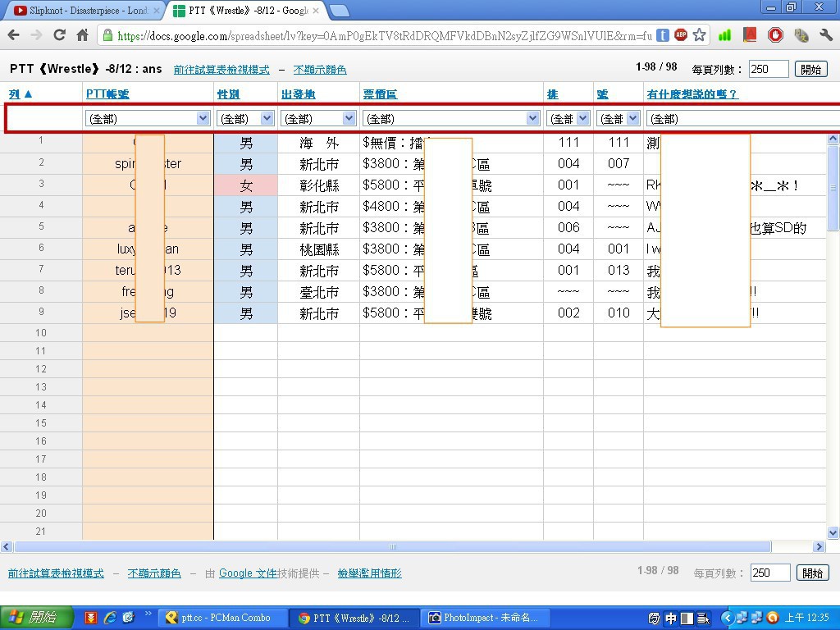Image resolution: width=840 pixels, height=630 pixels.
Task: Click the 前往試算表檢視模式 link at top
Action: [x=221, y=70]
